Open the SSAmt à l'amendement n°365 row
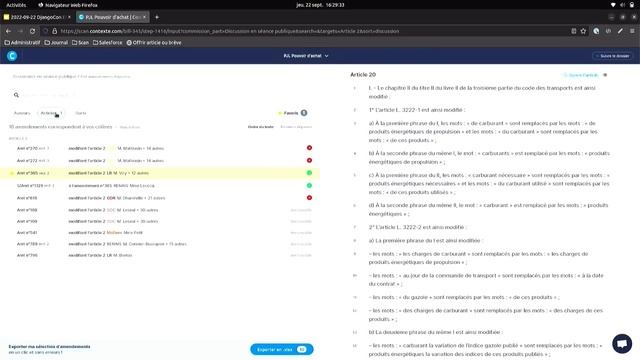This screenshot has height=360, width=640. [160, 185]
